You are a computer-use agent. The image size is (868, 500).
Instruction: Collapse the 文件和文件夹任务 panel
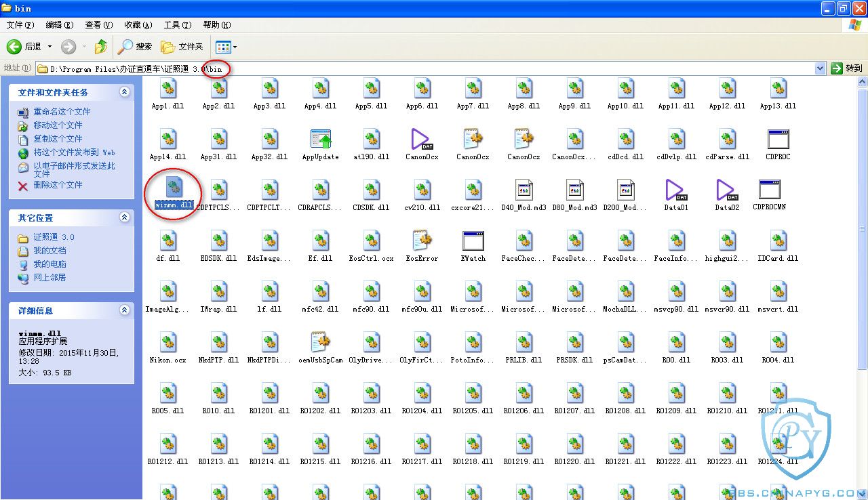(x=124, y=92)
